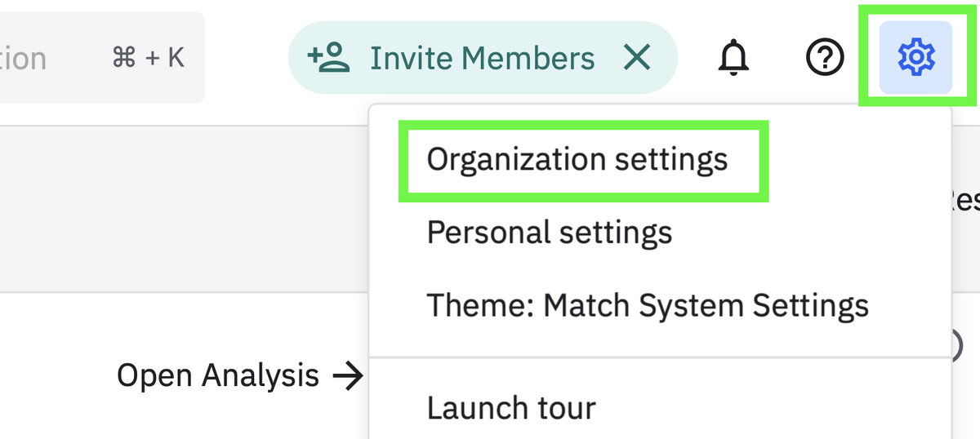The image size is (980, 439).
Task: Toggle the theme setting menu entry
Action: pos(648,306)
